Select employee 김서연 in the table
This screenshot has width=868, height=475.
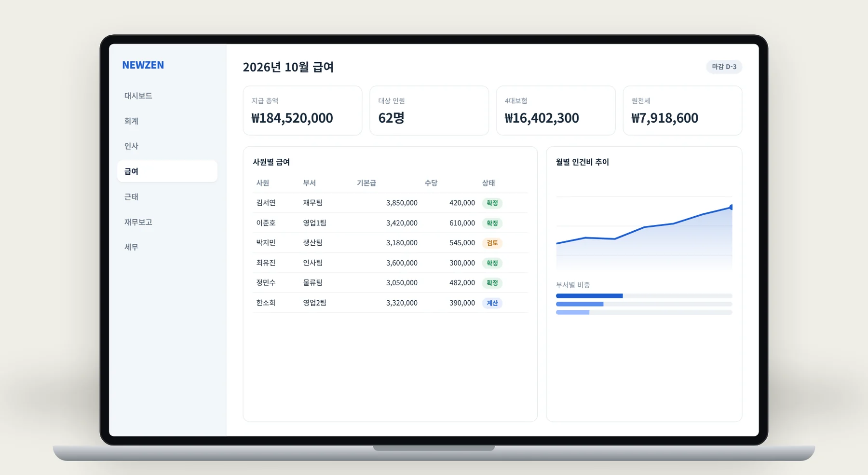[x=266, y=203]
